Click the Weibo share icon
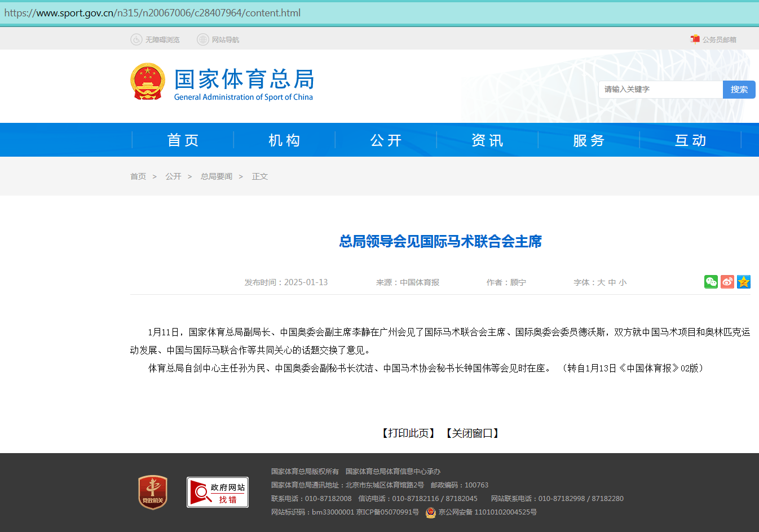The image size is (759, 532). pyautogui.click(x=727, y=282)
